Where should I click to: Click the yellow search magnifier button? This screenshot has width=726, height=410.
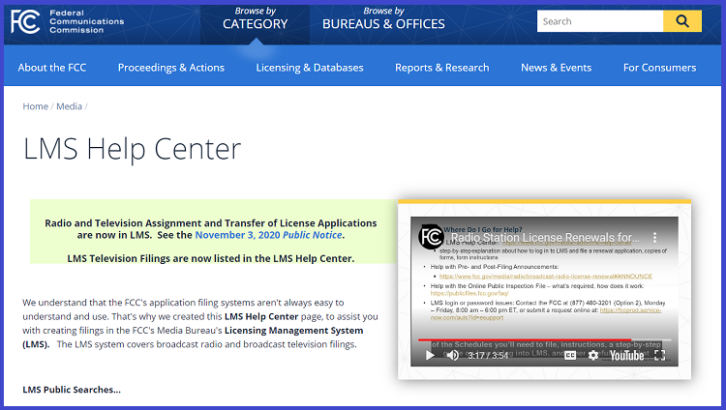click(x=682, y=21)
